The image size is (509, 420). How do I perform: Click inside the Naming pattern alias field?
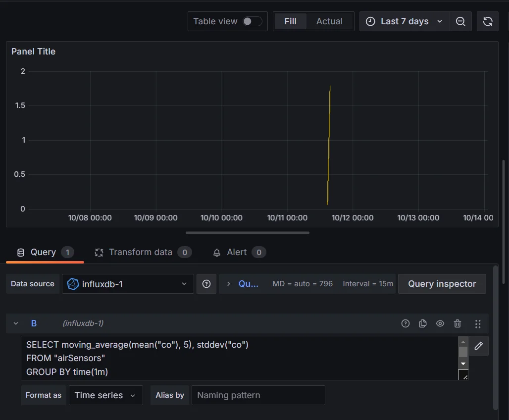tap(258, 395)
